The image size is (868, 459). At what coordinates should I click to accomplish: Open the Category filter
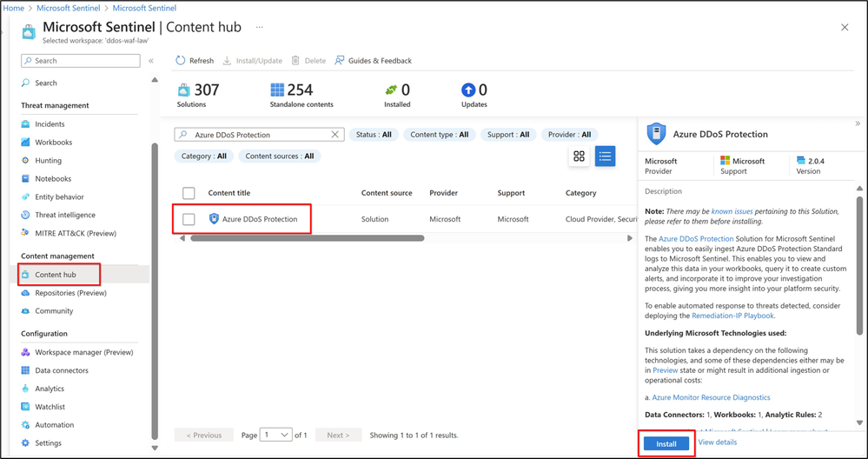(203, 156)
